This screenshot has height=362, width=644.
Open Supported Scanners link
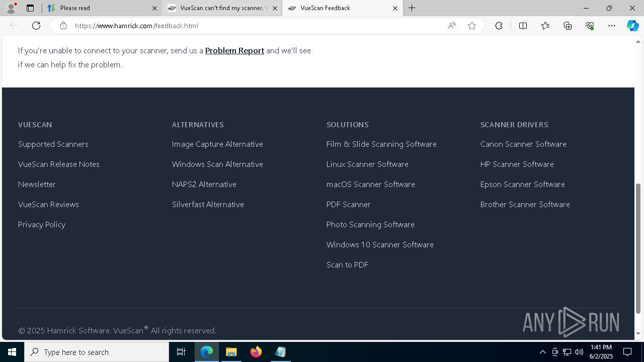pos(53,144)
